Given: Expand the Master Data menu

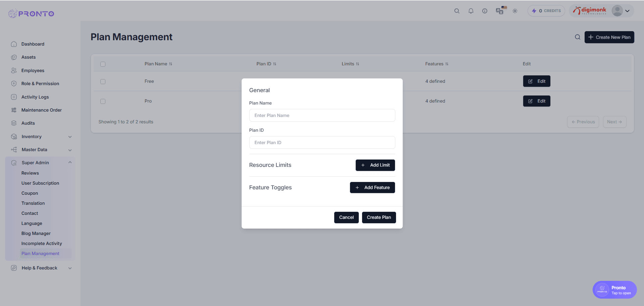Looking at the screenshot, I should coord(70,150).
